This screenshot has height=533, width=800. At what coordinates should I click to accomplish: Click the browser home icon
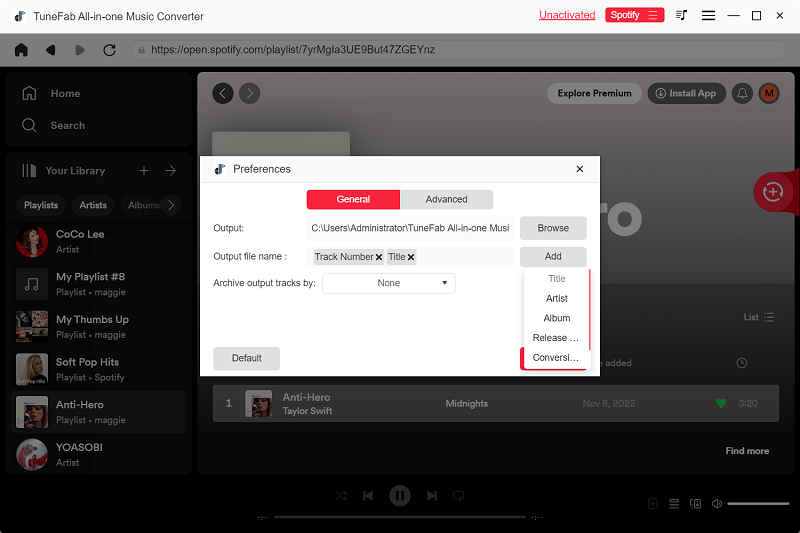21,49
